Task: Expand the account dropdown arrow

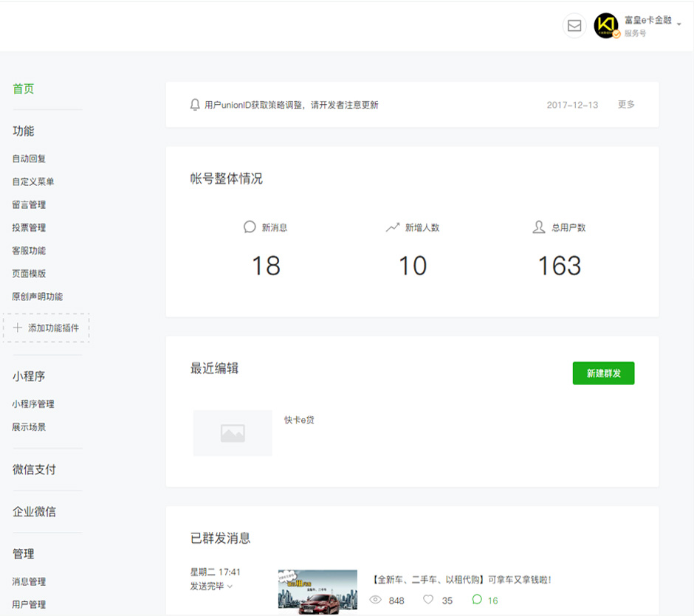Action: pyautogui.click(x=678, y=24)
